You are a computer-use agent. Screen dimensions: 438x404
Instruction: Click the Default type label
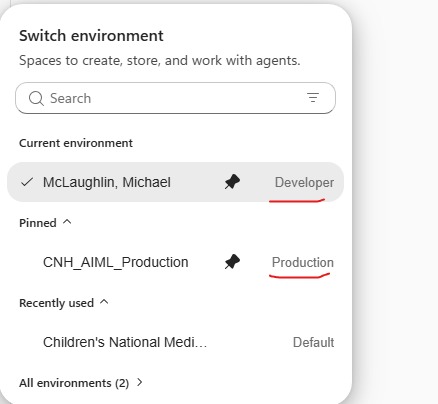(x=313, y=342)
